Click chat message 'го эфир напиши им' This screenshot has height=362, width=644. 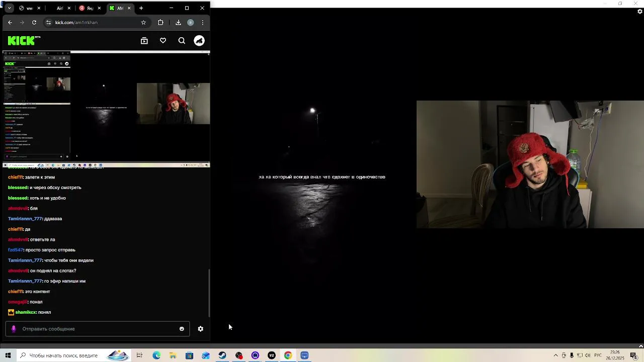(x=65, y=281)
